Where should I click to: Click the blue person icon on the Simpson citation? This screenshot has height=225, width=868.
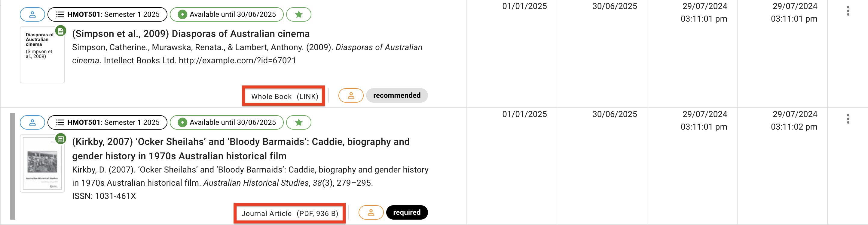coord(32,14)
